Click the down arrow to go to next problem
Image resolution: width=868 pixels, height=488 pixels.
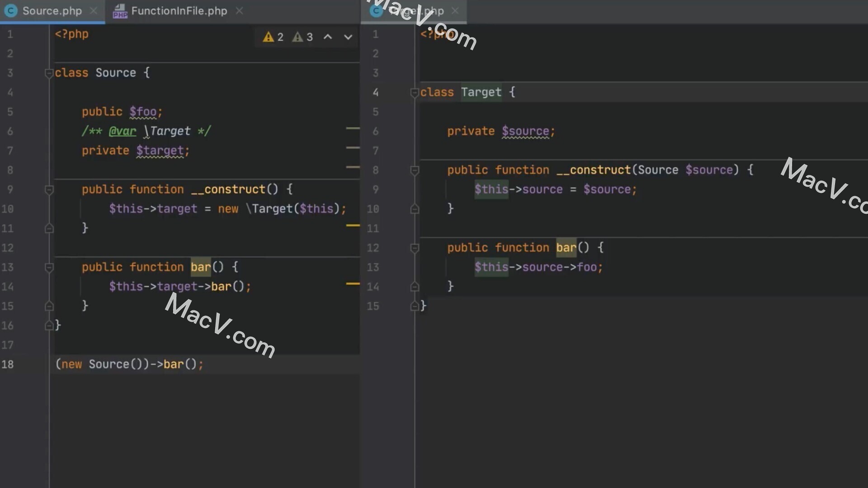[348, 37]
